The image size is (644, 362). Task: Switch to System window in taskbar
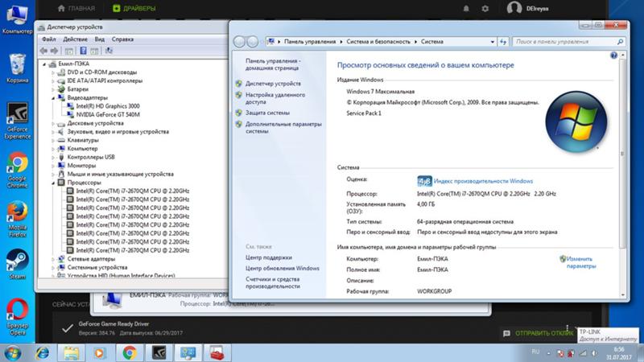point(188,353)
